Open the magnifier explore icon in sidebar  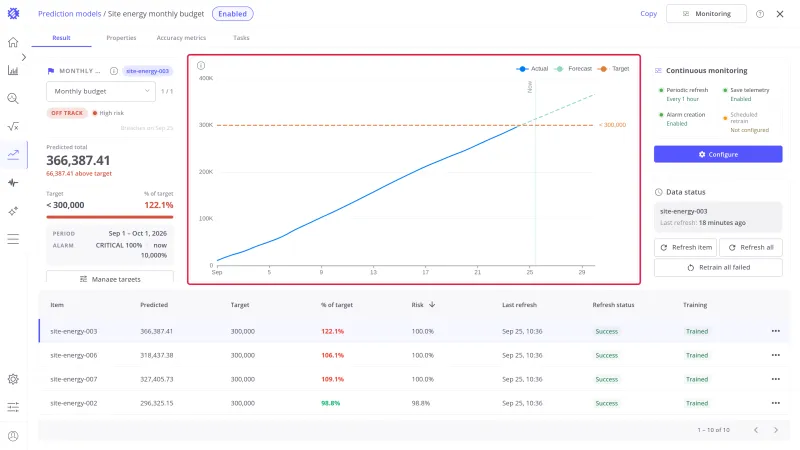point(13,98)
